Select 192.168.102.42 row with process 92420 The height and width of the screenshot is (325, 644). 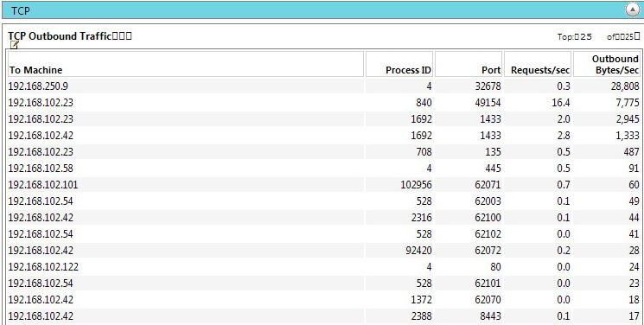323,251
